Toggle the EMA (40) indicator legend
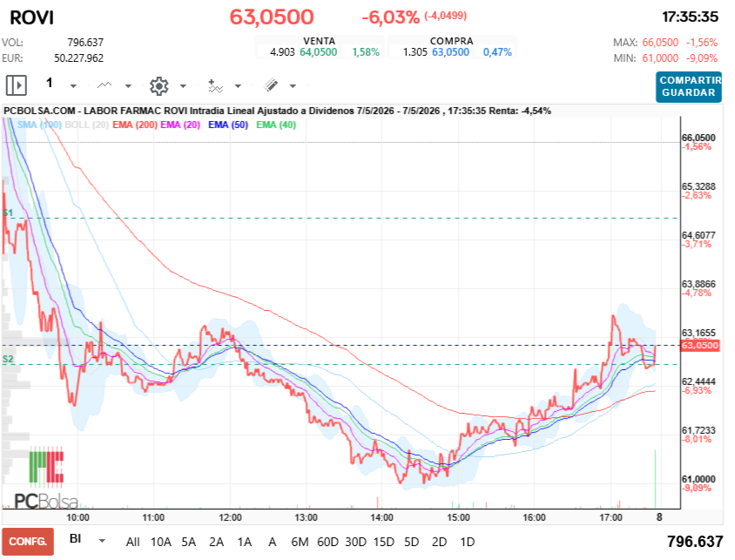735x560 pixels. [x=276, y=125]
